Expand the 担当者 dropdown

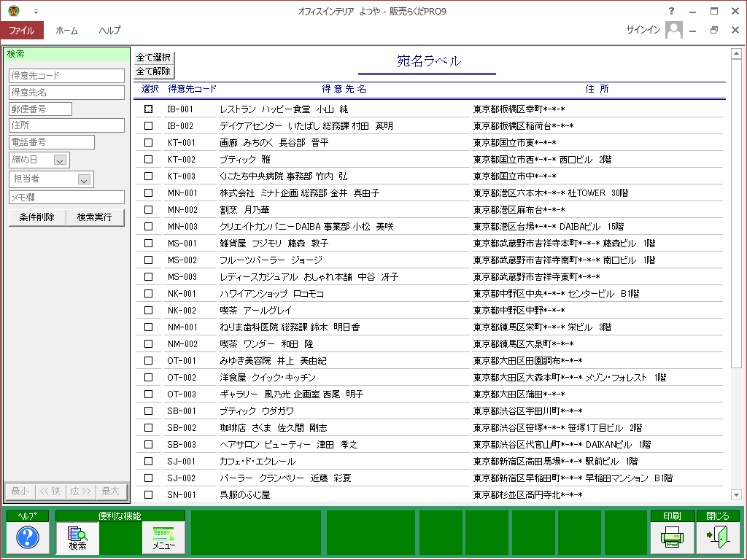[84, 179]
